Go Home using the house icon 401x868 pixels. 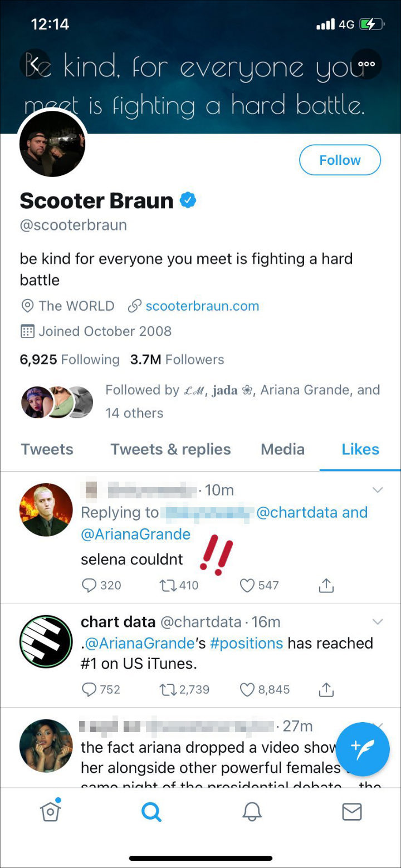pos(50,811)
